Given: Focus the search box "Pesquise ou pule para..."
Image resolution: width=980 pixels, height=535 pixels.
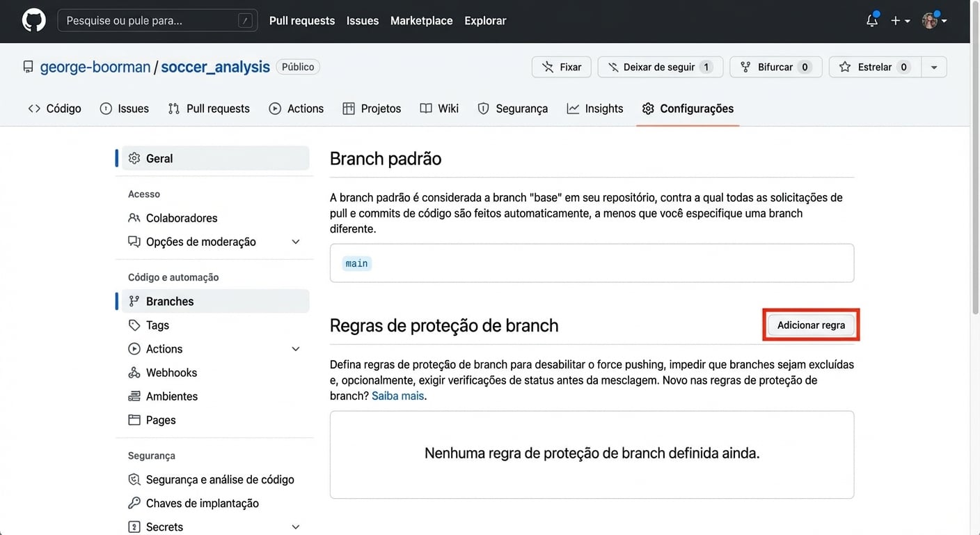Looking at the screenshot, I should pos(157,21).
